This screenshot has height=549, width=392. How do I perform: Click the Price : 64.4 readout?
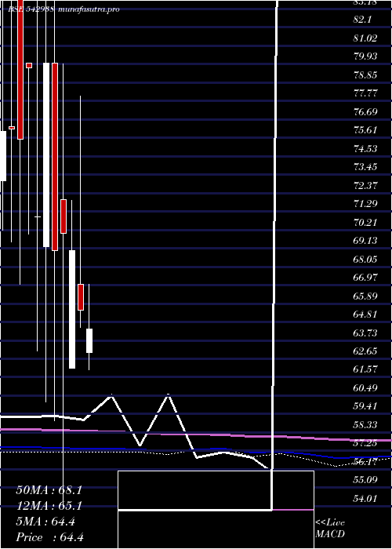point(49,537)
